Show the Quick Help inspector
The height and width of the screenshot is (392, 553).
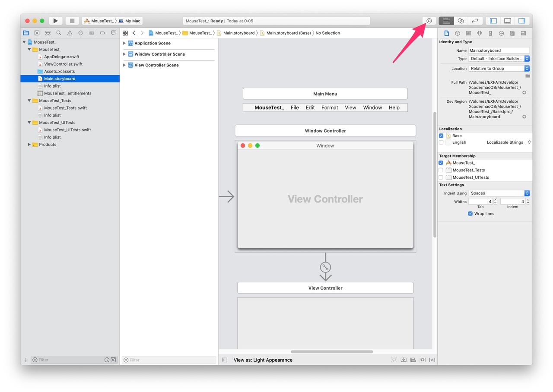click(458, 33)
